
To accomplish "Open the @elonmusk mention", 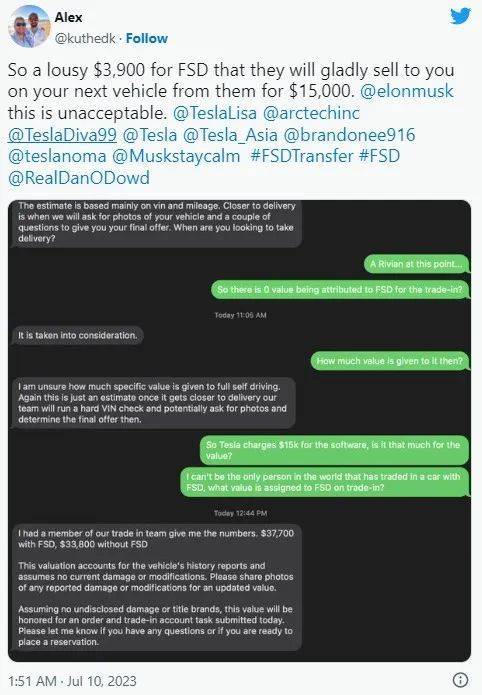I will click(x=407, y=91).
